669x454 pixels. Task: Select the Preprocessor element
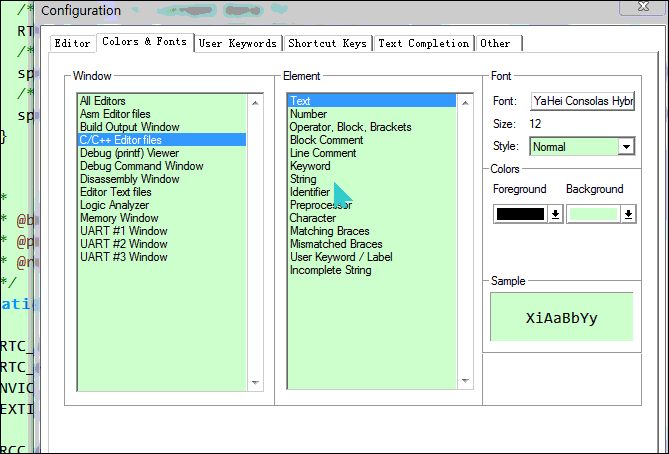(372, 205)
